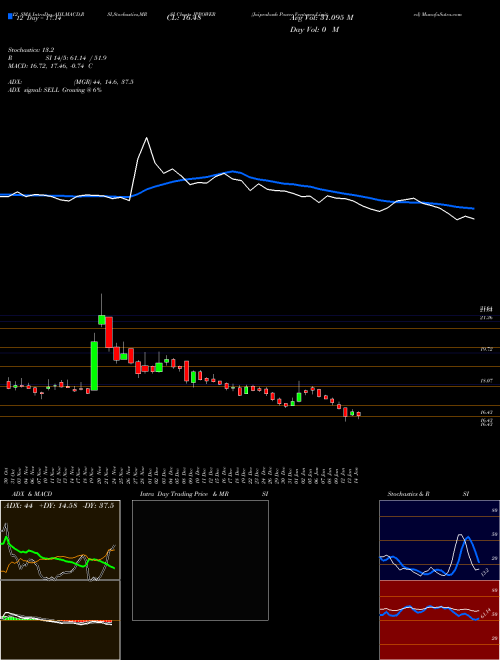
Task: Click the 13.2 value in Stochastics chart
Action: pos(484,572)
